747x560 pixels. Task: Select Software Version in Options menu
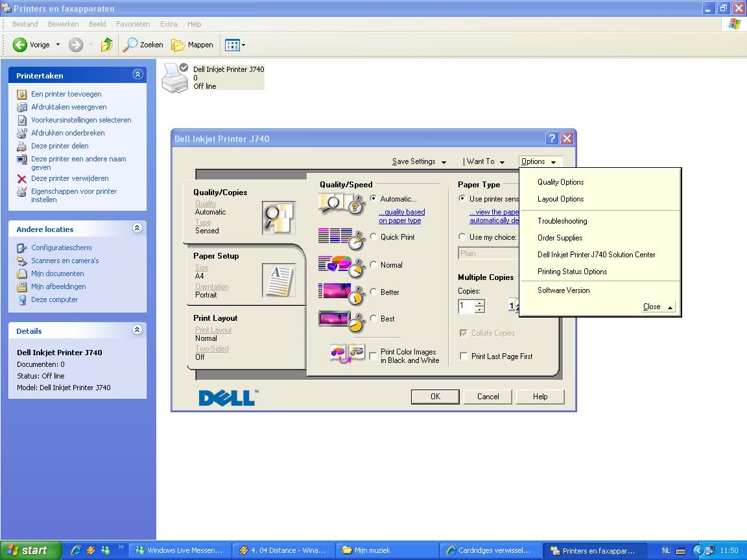point(563,290)
